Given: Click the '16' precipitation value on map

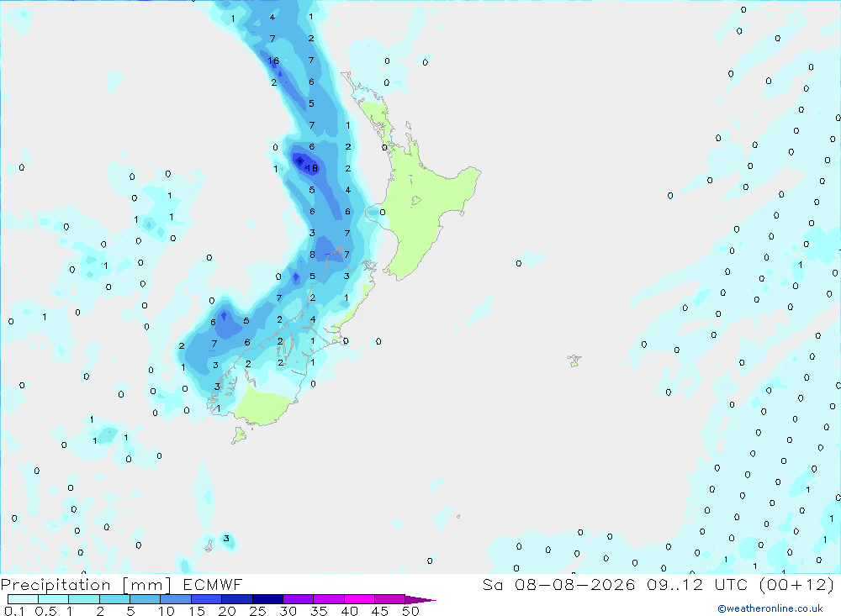Looking at the screenshot, I should tap(273, 61).
